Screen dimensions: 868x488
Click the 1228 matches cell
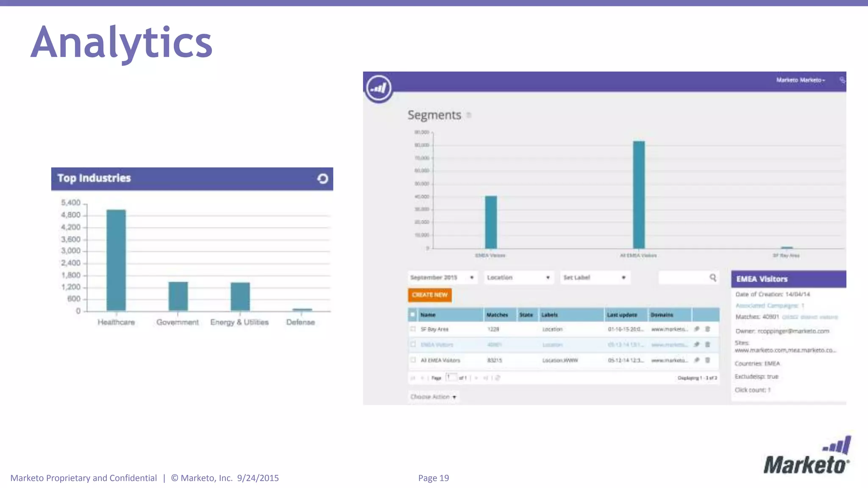493,329
